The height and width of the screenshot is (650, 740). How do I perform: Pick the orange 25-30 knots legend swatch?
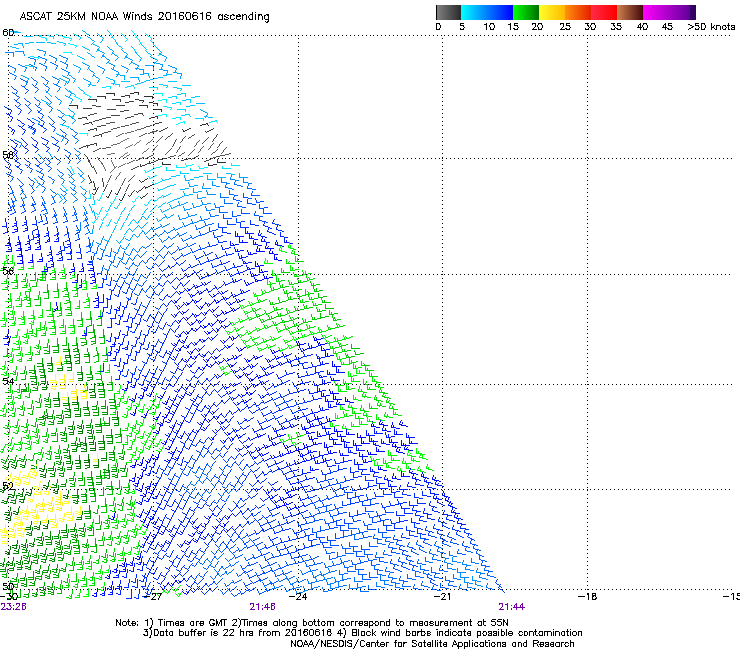[x=578, y=12]
